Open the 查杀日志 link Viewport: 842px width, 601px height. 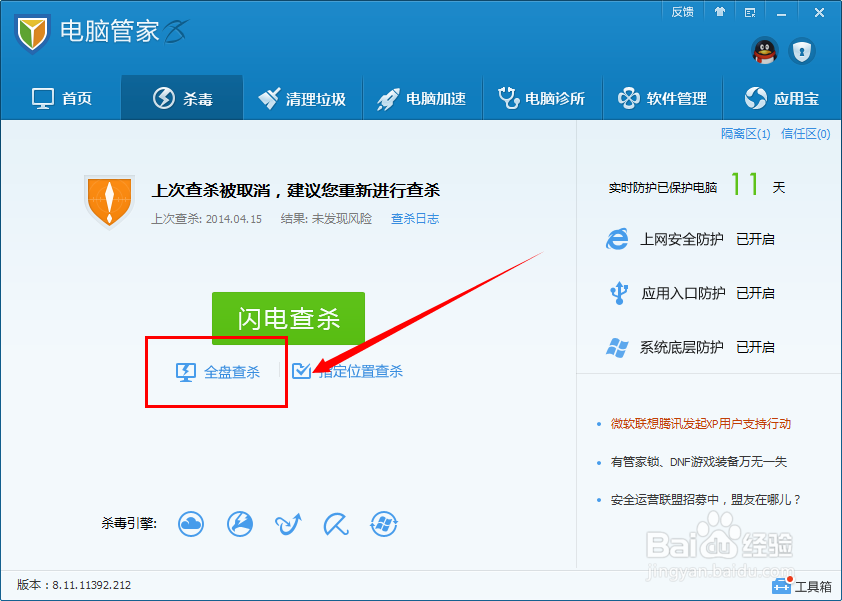(415, 218)
